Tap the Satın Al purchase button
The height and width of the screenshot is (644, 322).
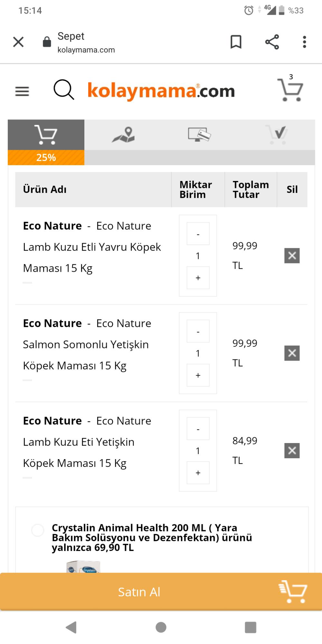pos(161,592)
